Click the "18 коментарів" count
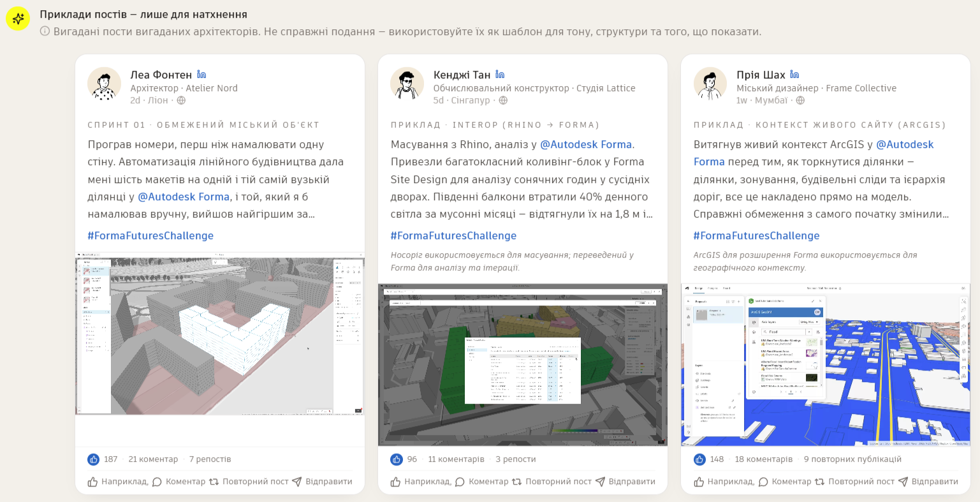 (x=764, y=459)
